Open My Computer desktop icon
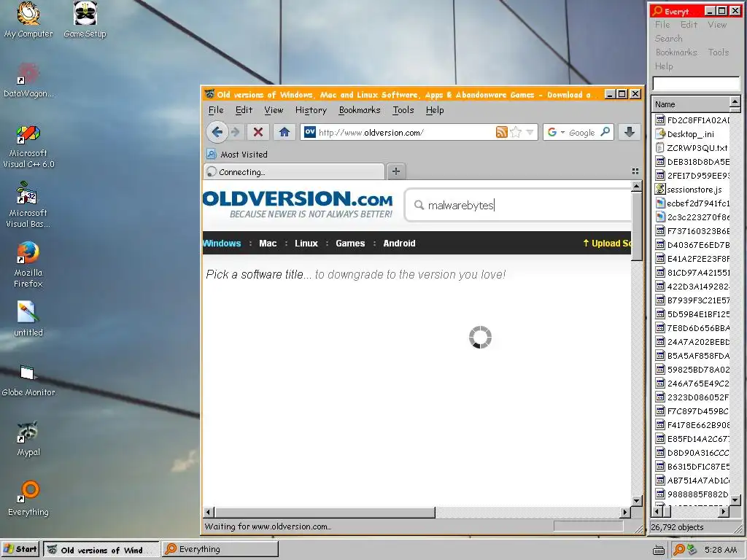 pos(28,20)
